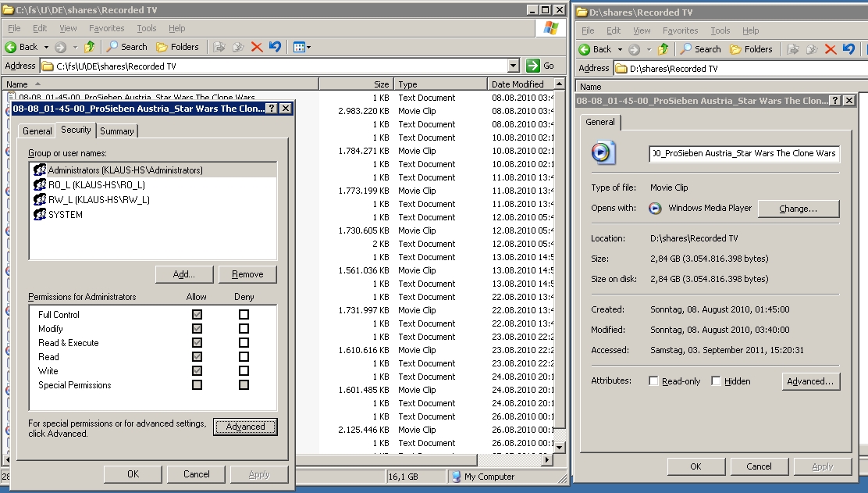868x493 pixels.
Task: Switch to General tab in Security dialog
Action: pos(37,131)
